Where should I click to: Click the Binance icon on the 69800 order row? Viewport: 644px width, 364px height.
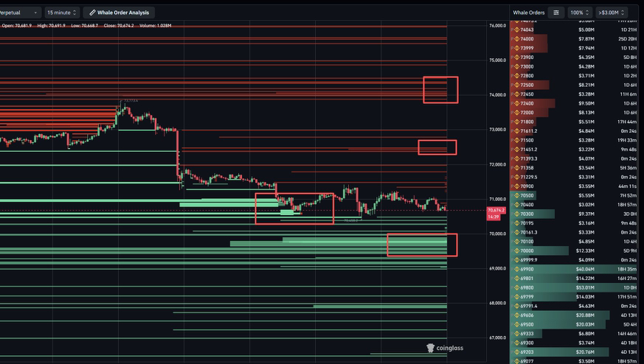click(x=516, y=287)
